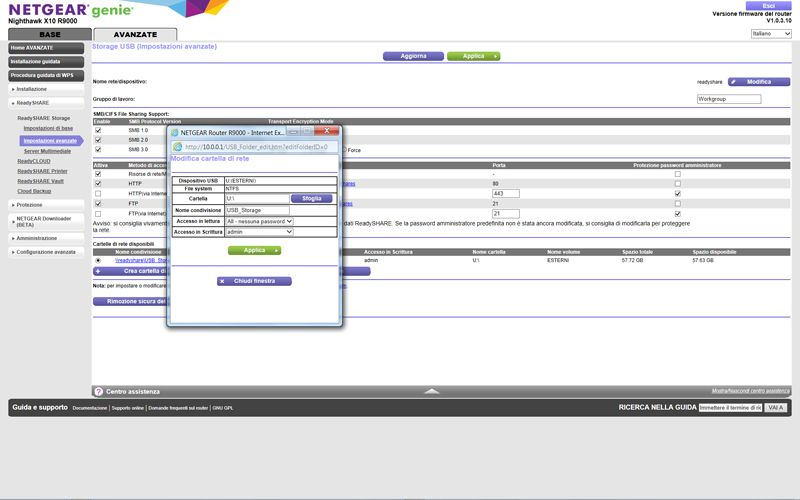
Task: Click Applica button in the popup window
Action: (254, 251)
